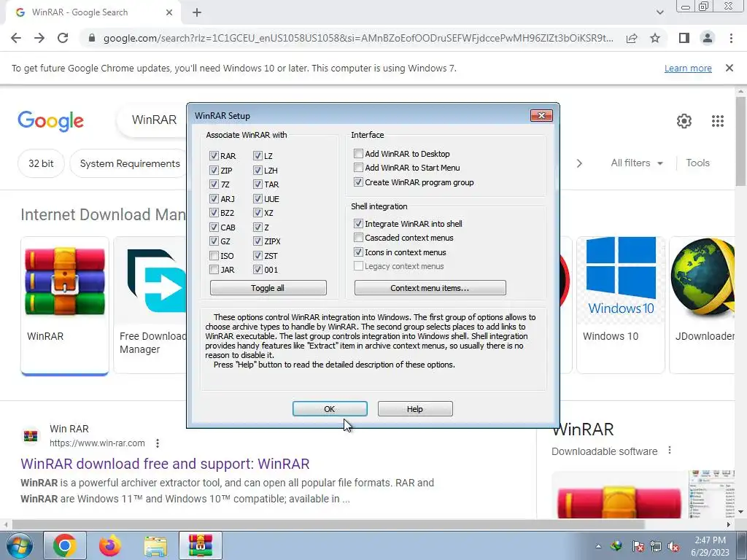Check Add WinRAR to Desktop
The width and height of the screenshot is (747, 560).
[358, 153]
